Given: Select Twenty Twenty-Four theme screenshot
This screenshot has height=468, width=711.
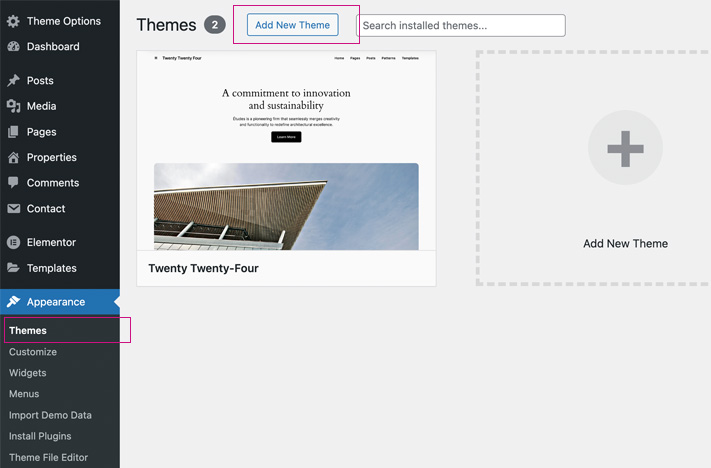Looking at the screenshot, I should coord(286,151).
